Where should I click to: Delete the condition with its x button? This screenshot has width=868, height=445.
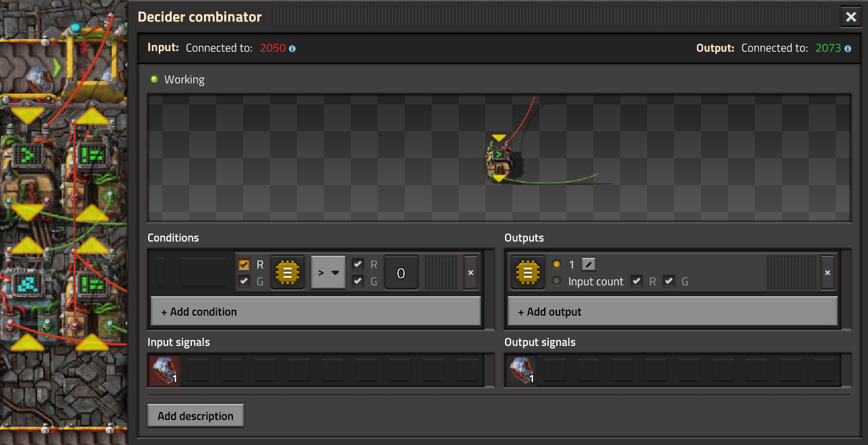(x=471, y=273)
